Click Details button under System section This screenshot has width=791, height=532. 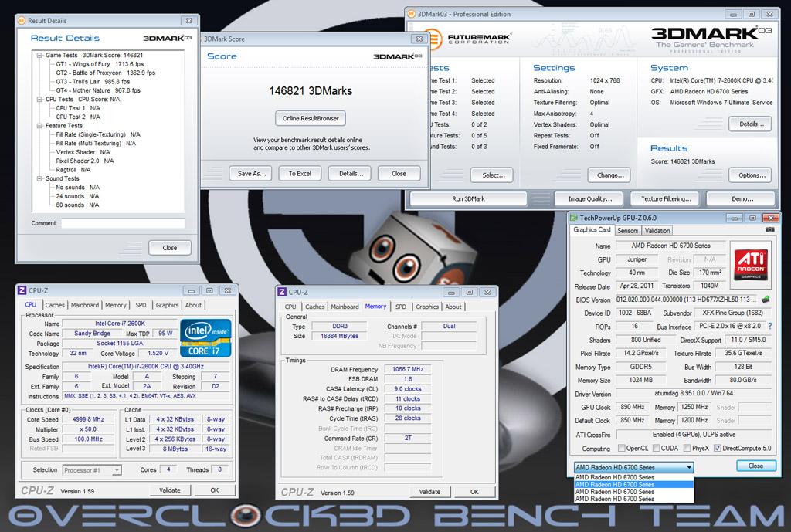(x=751, y=124)
